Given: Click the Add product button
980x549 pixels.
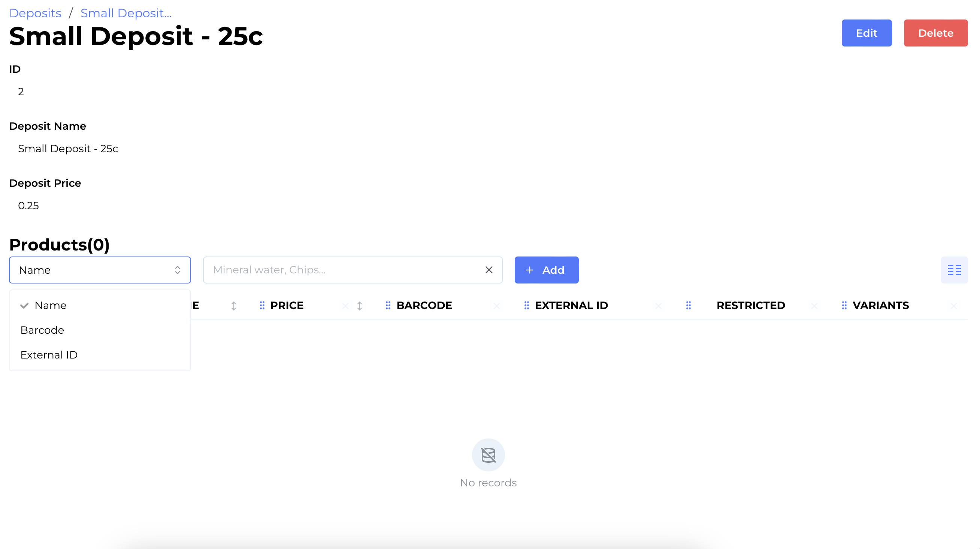Looking at the screenshot, I should click(x=546, y=270).
